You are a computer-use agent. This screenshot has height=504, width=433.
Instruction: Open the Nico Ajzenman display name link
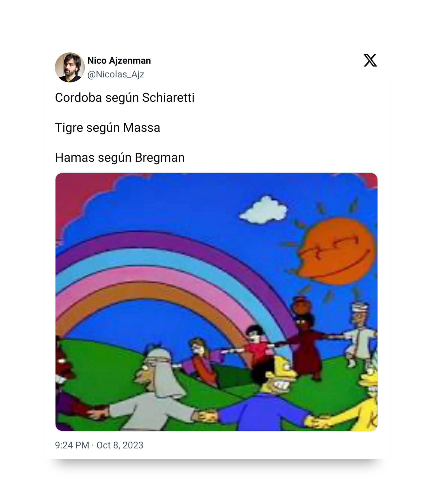point(119,60)
